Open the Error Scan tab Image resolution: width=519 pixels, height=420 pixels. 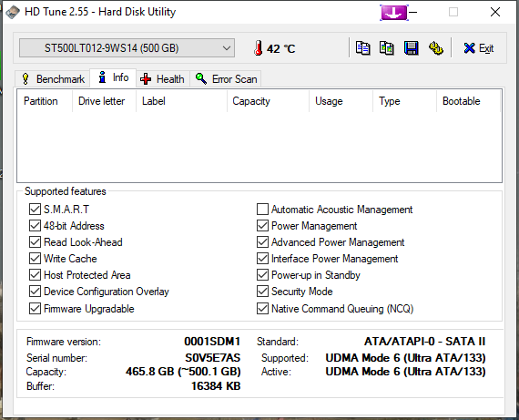[226, 79]
